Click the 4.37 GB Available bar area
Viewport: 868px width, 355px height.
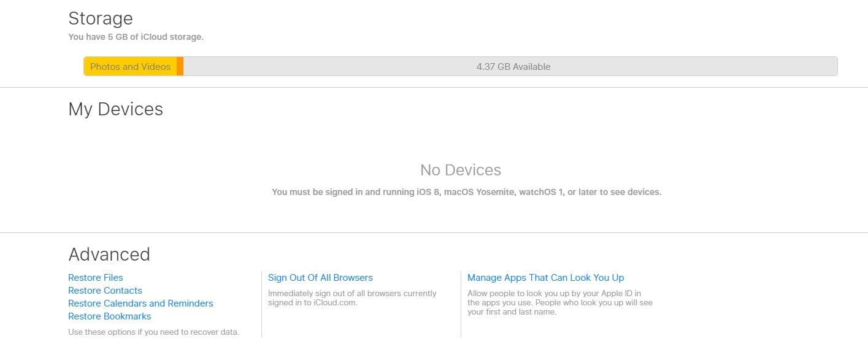pos(510,66)
